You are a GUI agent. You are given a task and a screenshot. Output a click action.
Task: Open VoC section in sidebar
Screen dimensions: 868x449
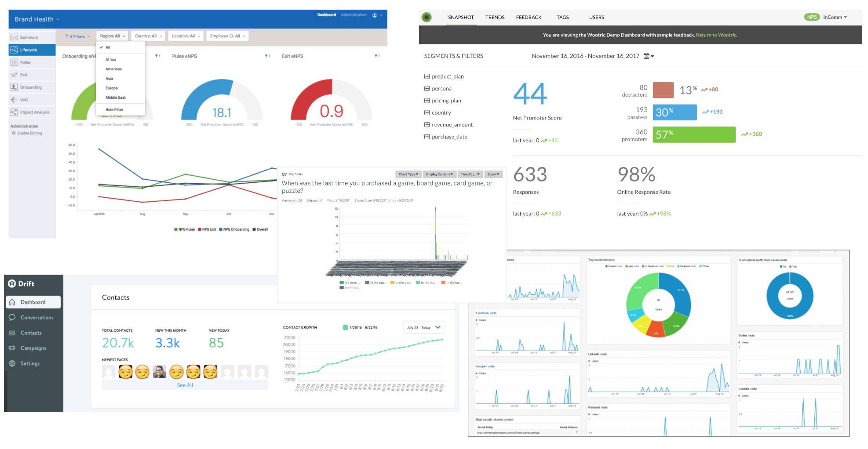[32, 100]
